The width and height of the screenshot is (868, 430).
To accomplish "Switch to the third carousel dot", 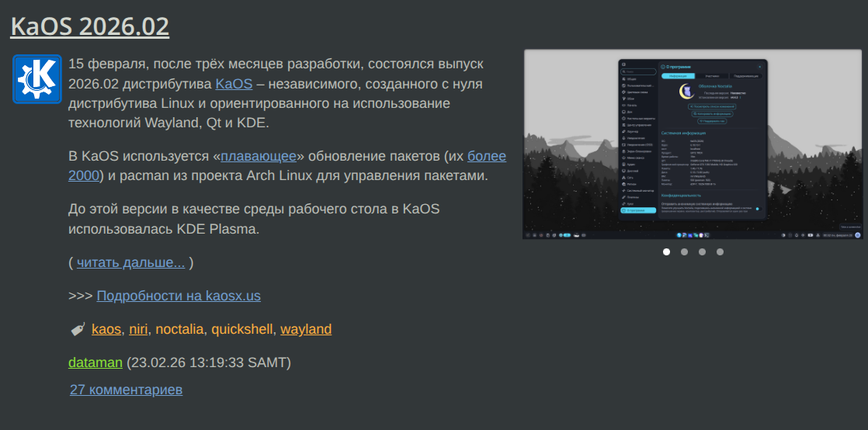I will 702,251.
